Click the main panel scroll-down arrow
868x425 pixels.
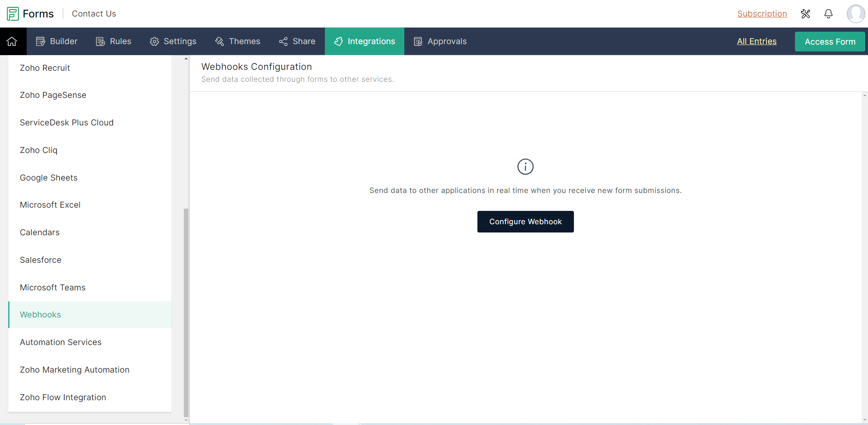tap(865, 420)
